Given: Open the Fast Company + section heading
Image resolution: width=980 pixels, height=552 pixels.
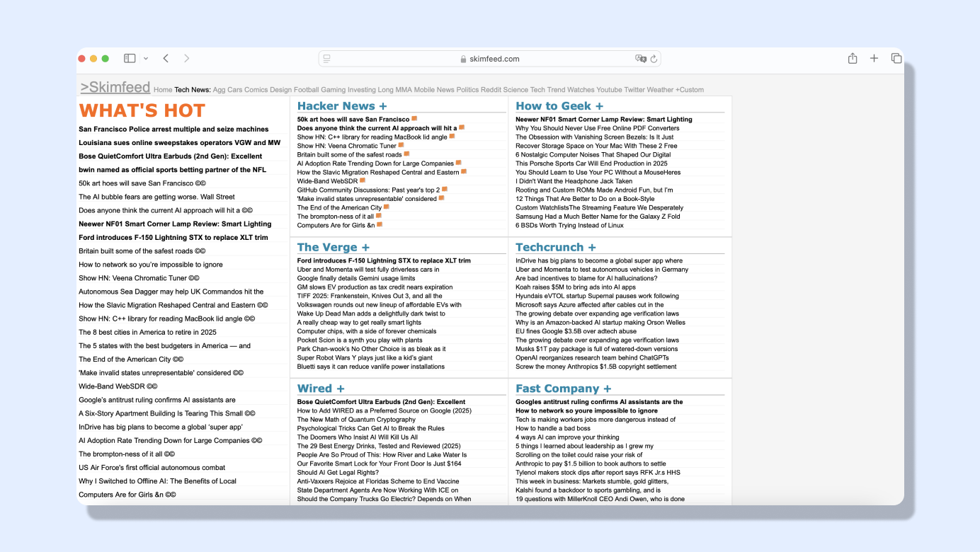Looking at the screenshot, I should tap(563, 389).
